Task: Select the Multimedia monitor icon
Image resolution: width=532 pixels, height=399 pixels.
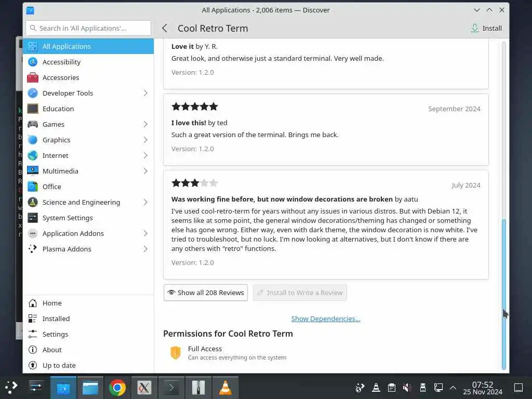Action: pyautogui.click(x=33, y=170)
